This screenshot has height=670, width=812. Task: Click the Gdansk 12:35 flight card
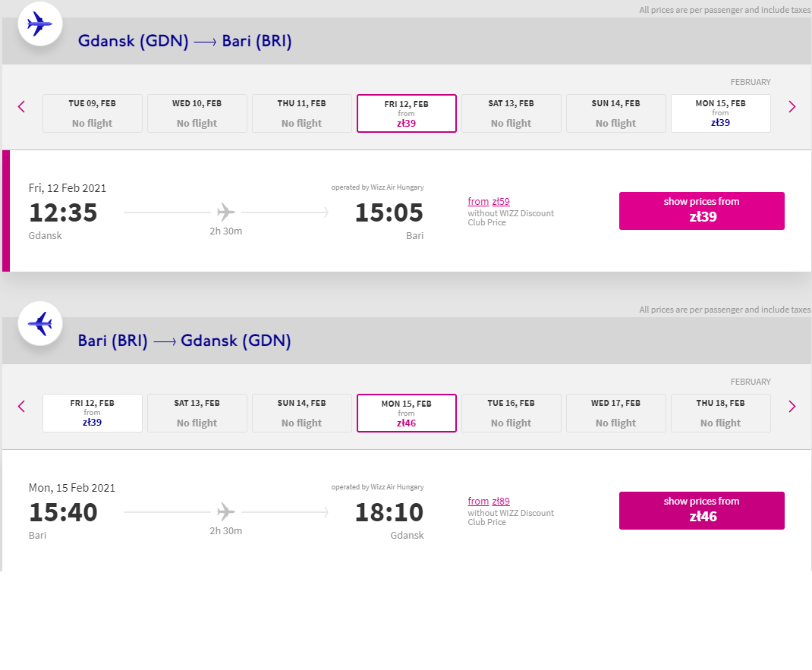tap(407, 211)
